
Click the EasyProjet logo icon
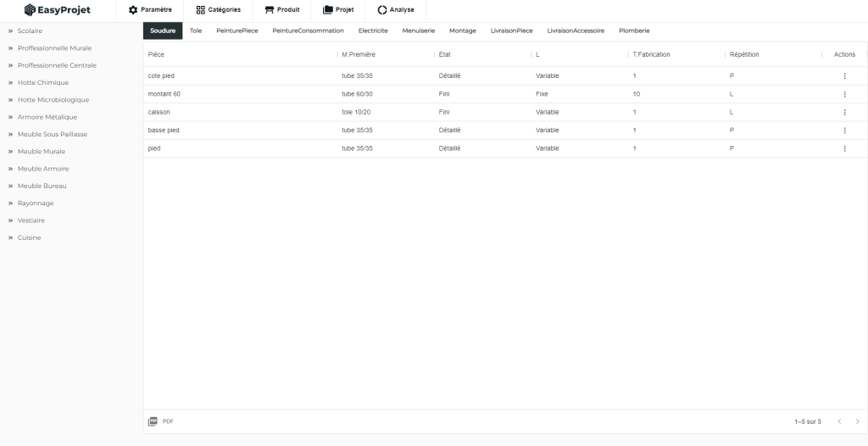point(30,10)
